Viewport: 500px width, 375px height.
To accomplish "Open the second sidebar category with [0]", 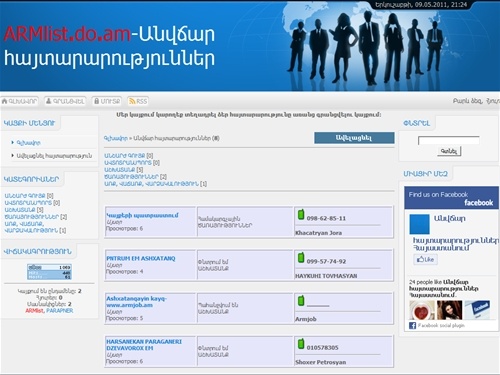I will click(28, 202).
